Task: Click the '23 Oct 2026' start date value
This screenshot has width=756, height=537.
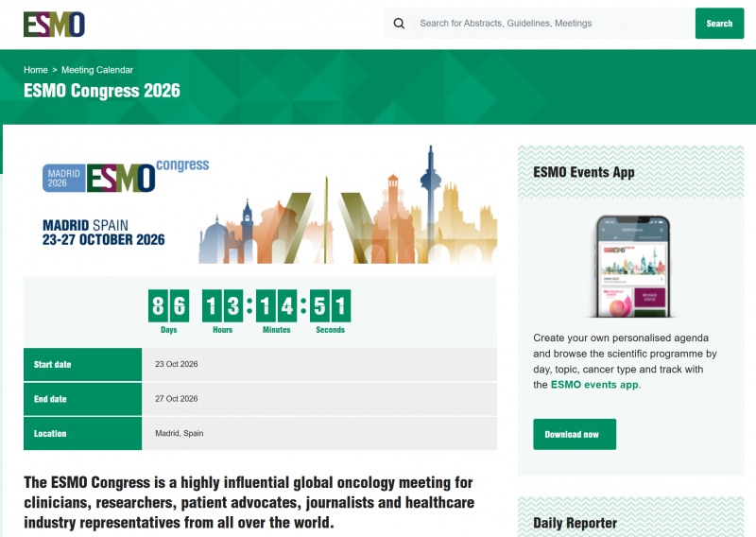Action: (x=177, y=364)
